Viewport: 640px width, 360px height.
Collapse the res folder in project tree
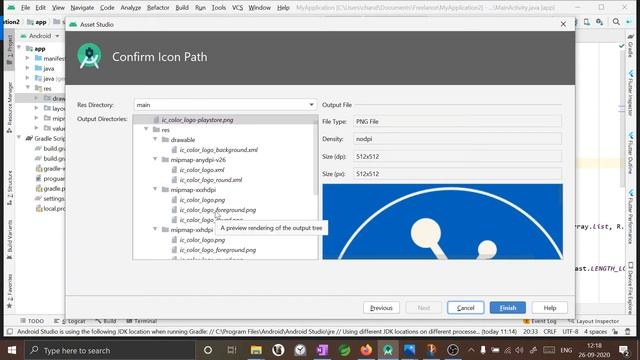(x=28, y=88)
